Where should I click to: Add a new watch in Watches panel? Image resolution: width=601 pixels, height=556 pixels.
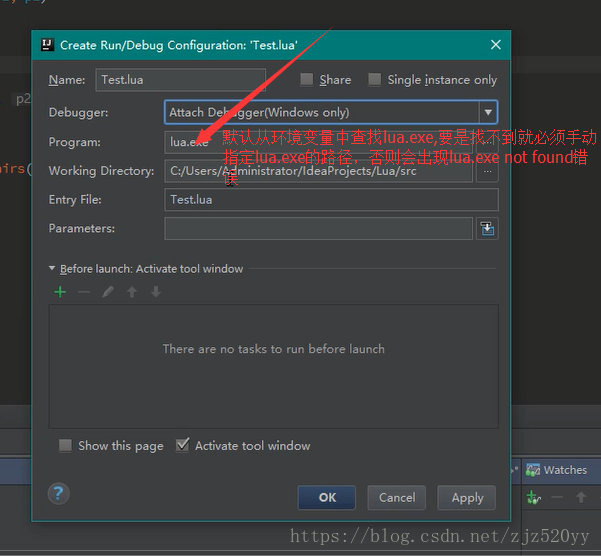(533, 497)
